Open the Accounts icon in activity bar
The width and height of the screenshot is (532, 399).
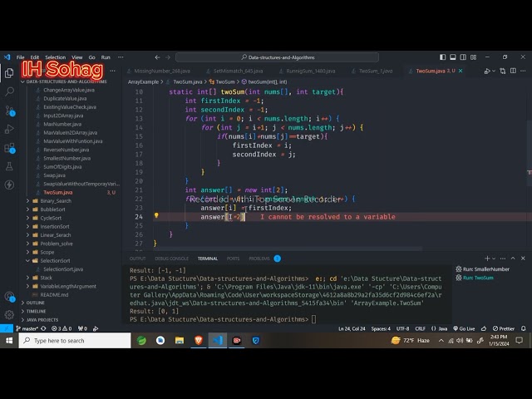[x=9, y=297]
